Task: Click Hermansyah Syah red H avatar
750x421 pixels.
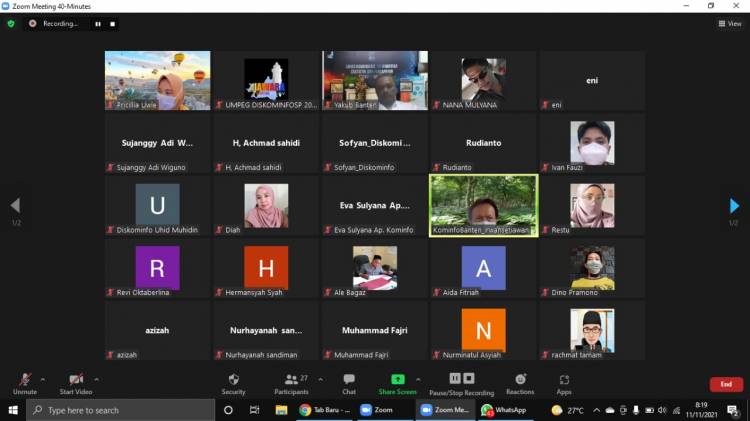Action: [266, 268]
